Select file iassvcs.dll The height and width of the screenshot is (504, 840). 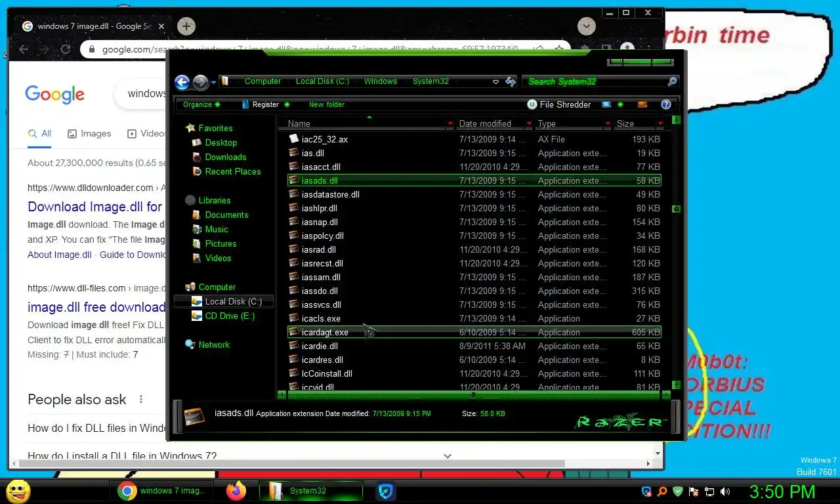click(321, 304)
